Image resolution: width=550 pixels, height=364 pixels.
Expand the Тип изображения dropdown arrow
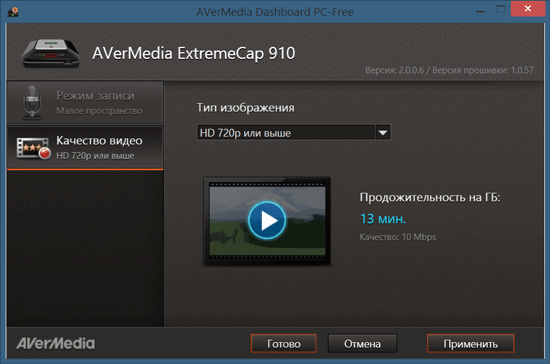pos(383,133)
